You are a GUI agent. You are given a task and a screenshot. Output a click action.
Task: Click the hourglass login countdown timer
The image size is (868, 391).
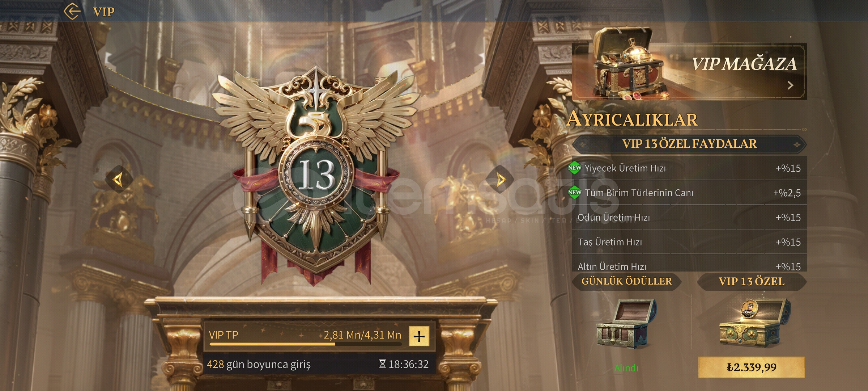[404, 364]
